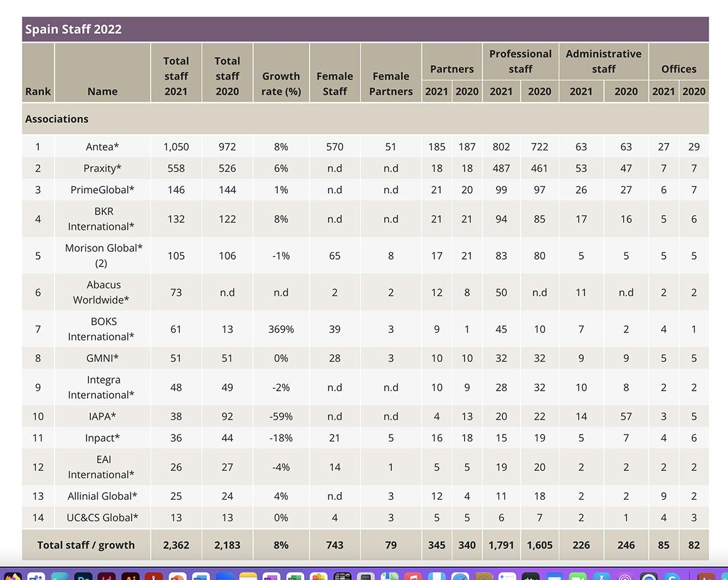Click EAI International's growth rate '-4%'
728x580 pixels.
(281, 467)
